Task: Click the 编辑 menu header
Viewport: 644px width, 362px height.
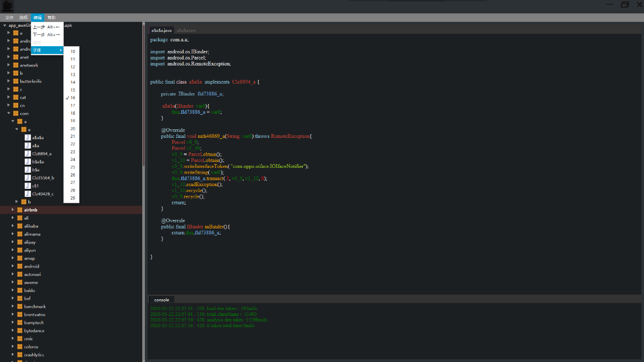Action: pyautogui.click(x=38, y=18)
